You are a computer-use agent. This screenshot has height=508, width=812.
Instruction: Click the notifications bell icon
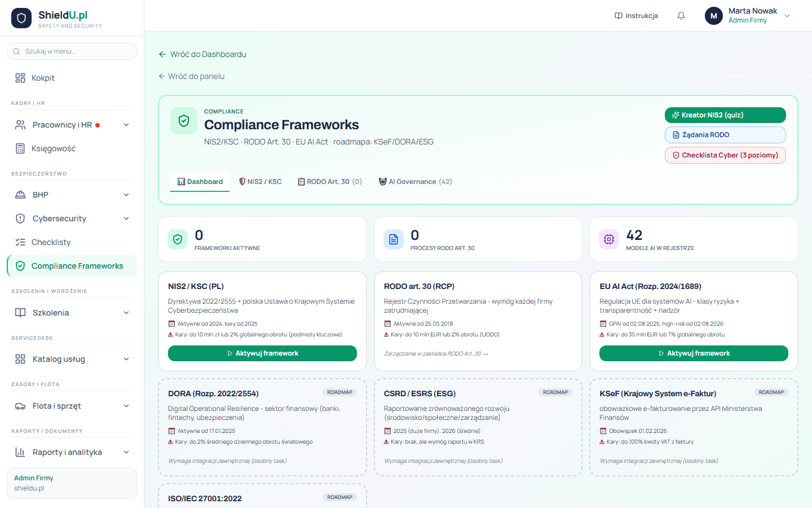tap(681, 16)
